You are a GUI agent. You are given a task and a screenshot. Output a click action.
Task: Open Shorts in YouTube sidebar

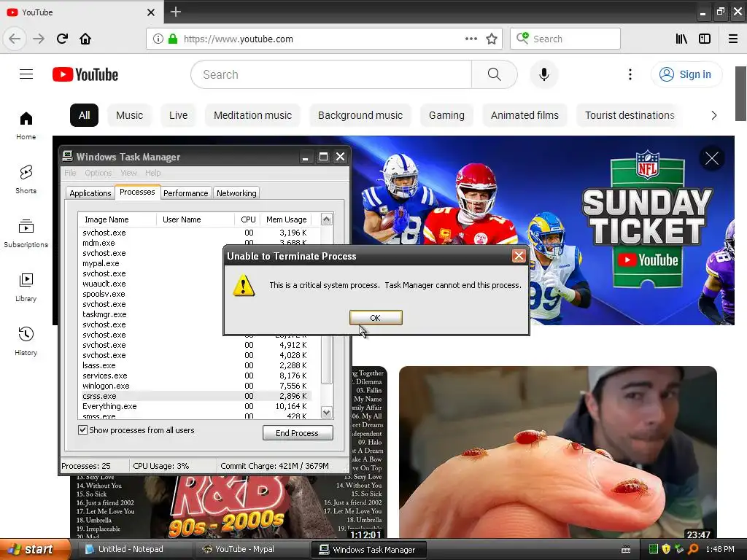click(x=26, y=179)
